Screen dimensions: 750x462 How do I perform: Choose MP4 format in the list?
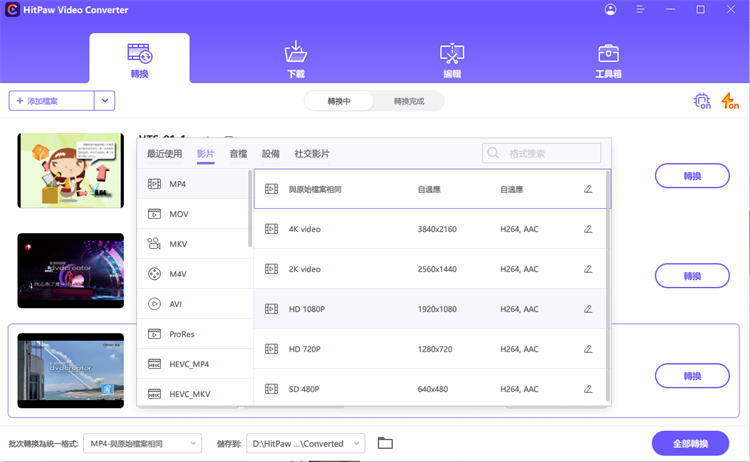tap(193, 184)
